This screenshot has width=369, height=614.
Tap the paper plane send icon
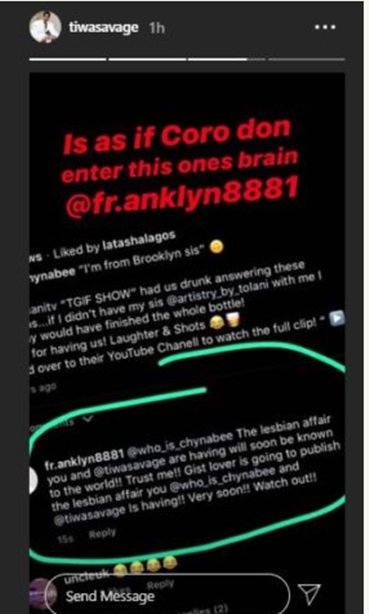coord(310,594)
